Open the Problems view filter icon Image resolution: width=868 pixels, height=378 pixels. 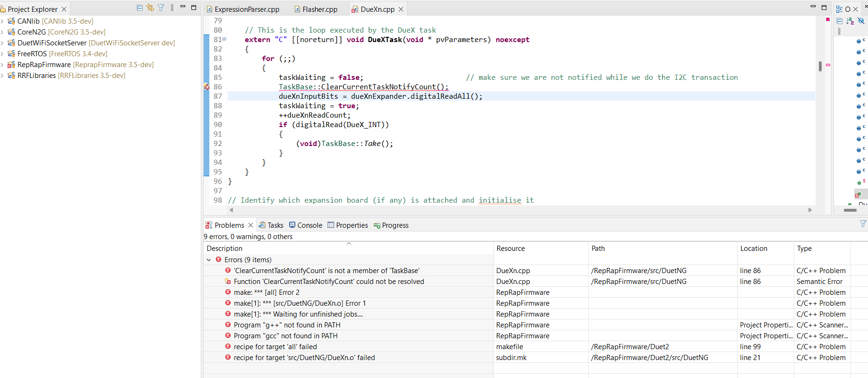(863, 224)
